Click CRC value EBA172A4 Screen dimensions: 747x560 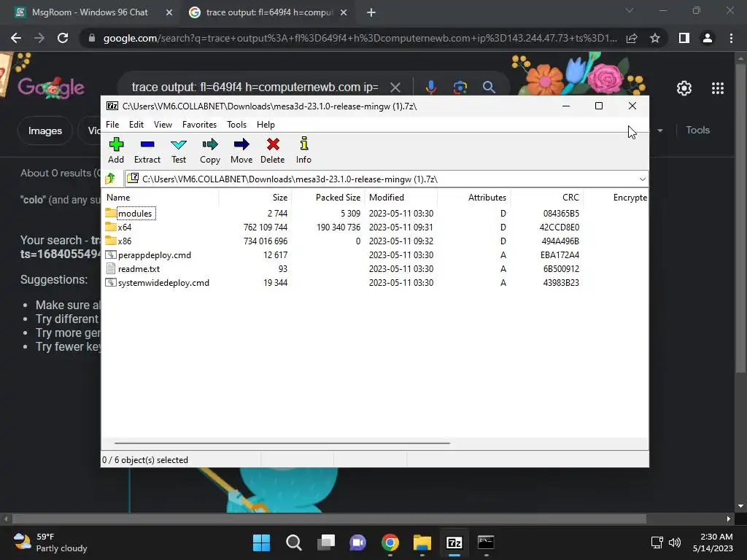[x=560, y=254]
